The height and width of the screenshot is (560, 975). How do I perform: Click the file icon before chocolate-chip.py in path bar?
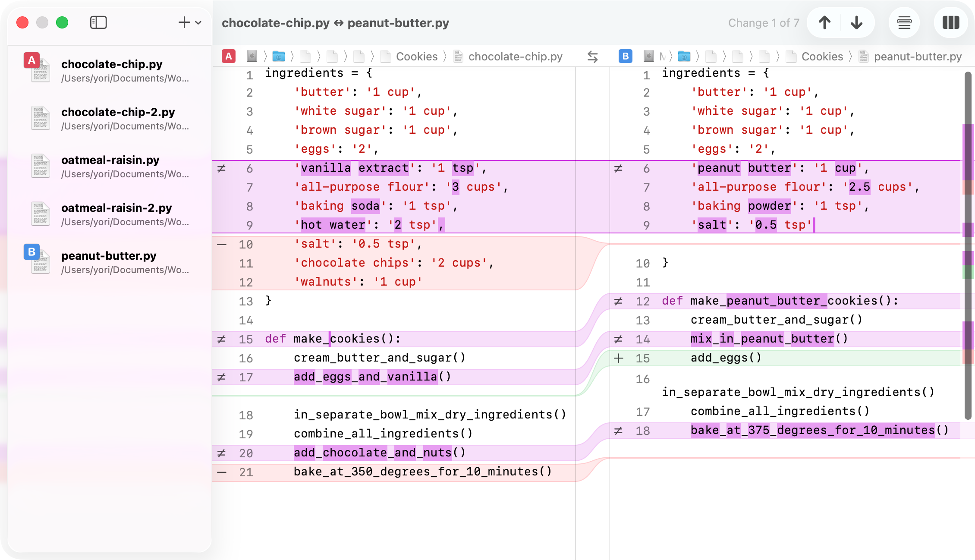pos(458,56)
